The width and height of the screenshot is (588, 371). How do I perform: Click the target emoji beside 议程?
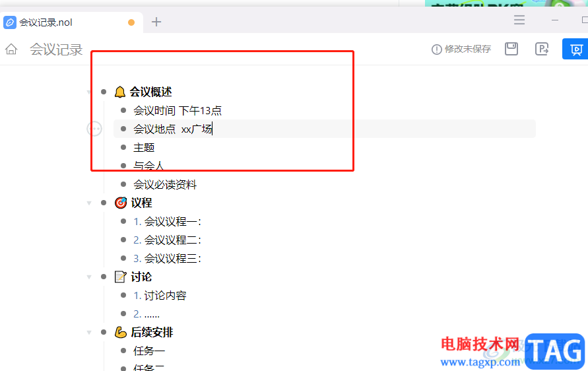point(120,203)
